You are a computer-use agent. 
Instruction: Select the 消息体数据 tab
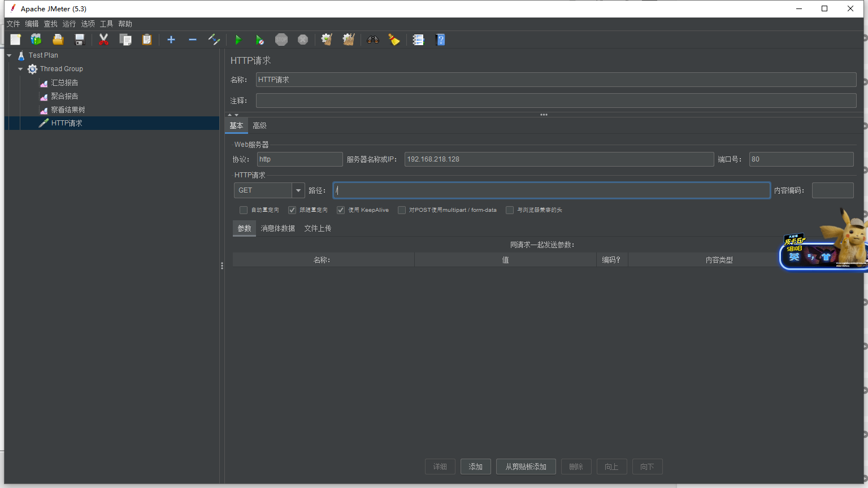[x=277, y=228]
